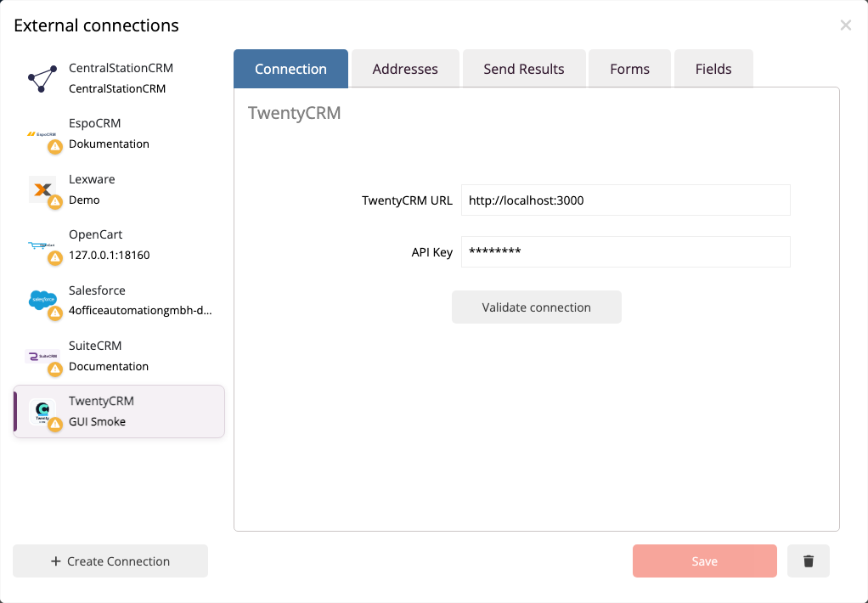Click warning badge on EspoCRM connection
Viewport: 868px width, 603px height.
[x=55, y=147]
